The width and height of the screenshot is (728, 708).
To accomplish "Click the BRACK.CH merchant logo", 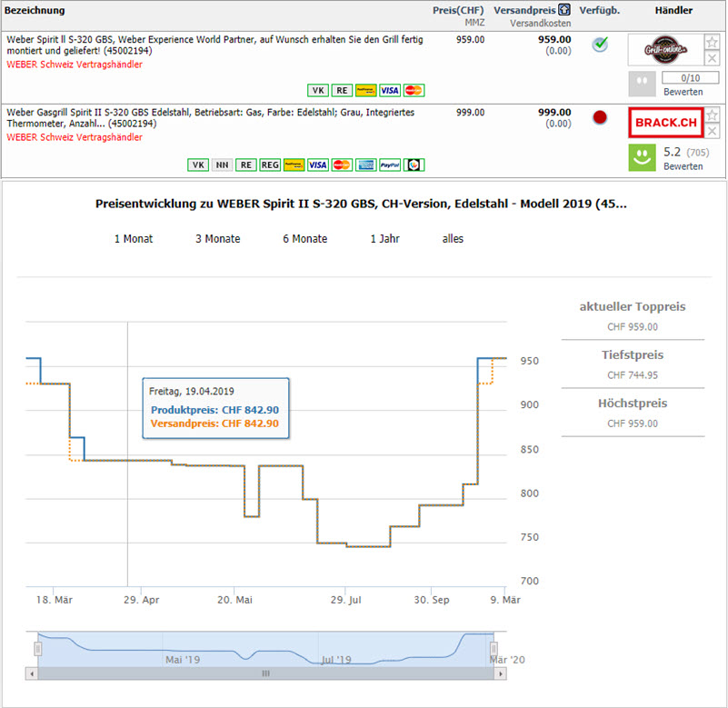I will pyautogui.click(x=665, y=122).
